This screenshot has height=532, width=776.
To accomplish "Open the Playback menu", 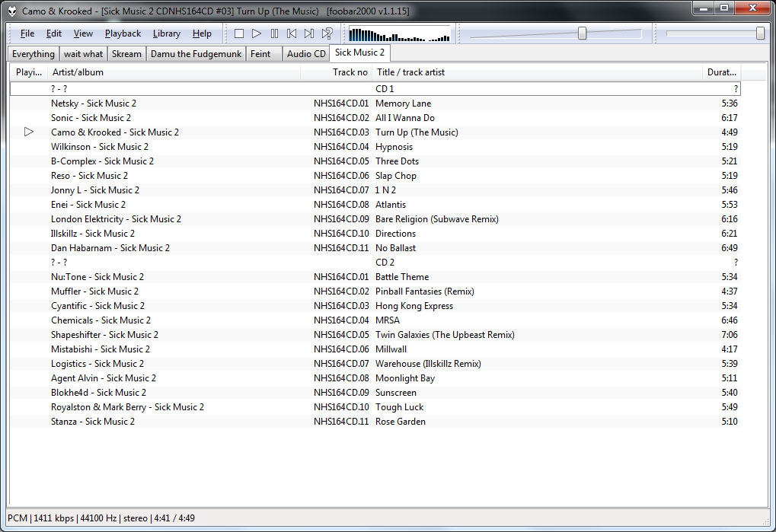I will (123, 33).
